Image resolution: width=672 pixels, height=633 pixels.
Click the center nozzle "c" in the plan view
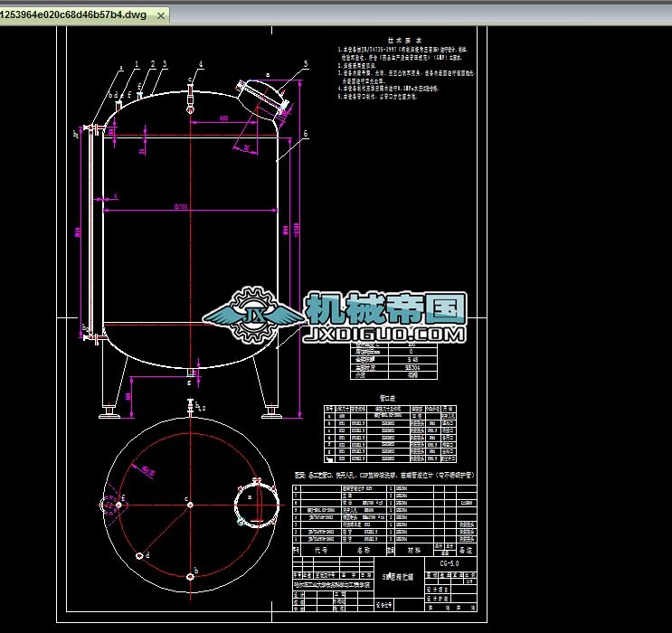click(x=190, y=505)
